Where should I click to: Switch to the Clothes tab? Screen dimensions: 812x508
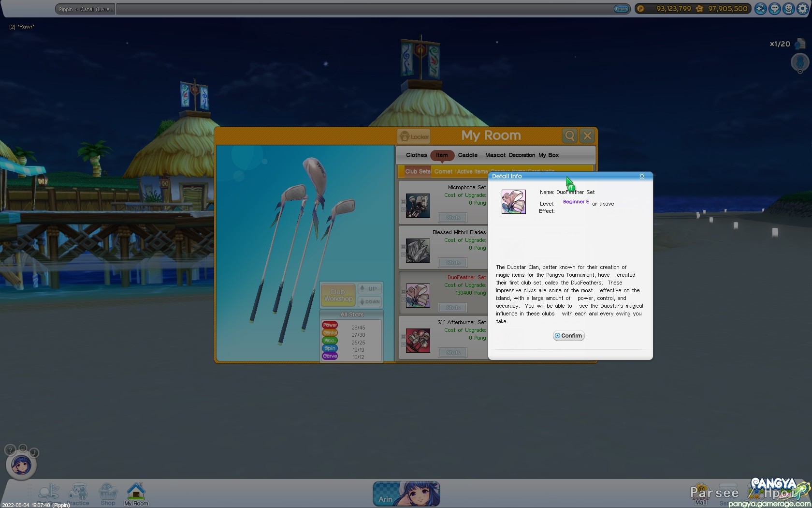(416, 155)
